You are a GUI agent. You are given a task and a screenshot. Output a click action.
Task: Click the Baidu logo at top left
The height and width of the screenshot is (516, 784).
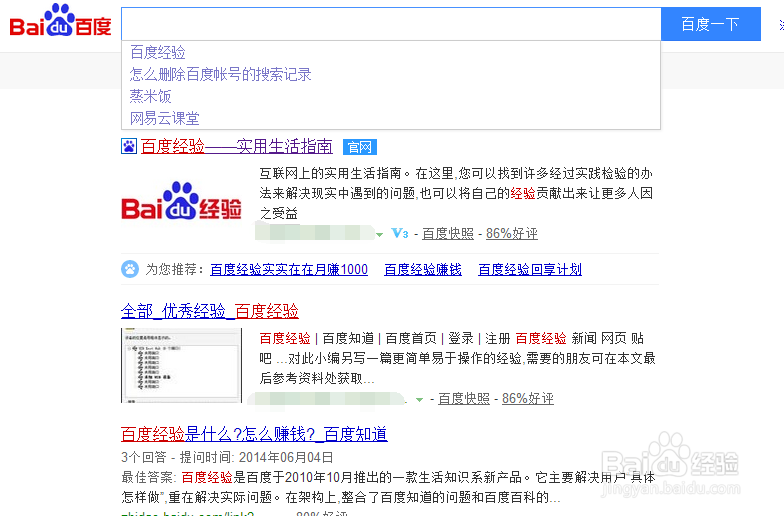point(60,21)
